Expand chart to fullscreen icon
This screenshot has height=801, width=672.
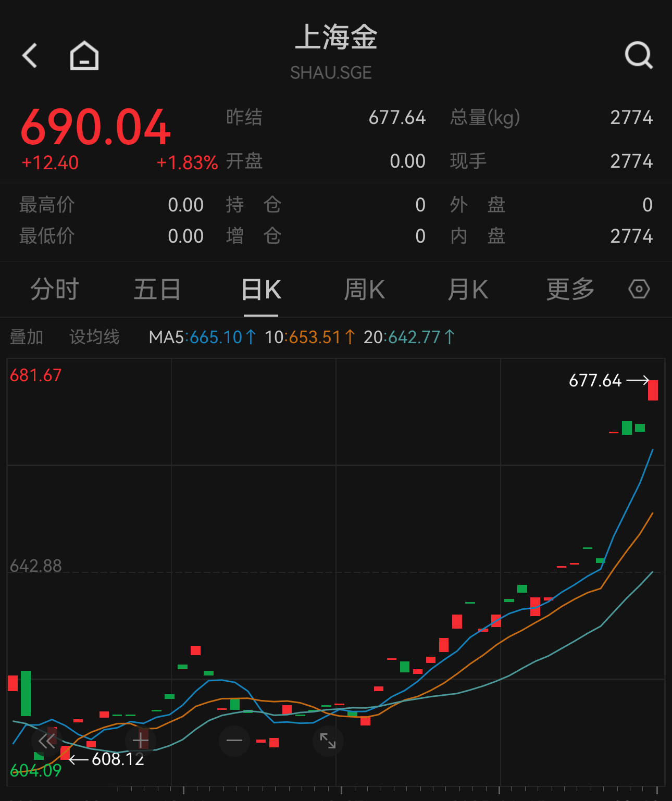tap(328, 741)
